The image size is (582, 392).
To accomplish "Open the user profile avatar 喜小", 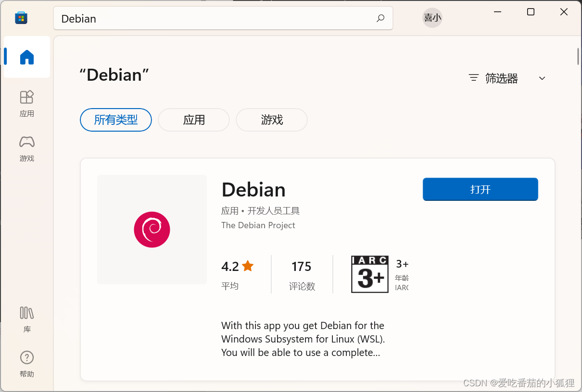I will pos(432,18).
